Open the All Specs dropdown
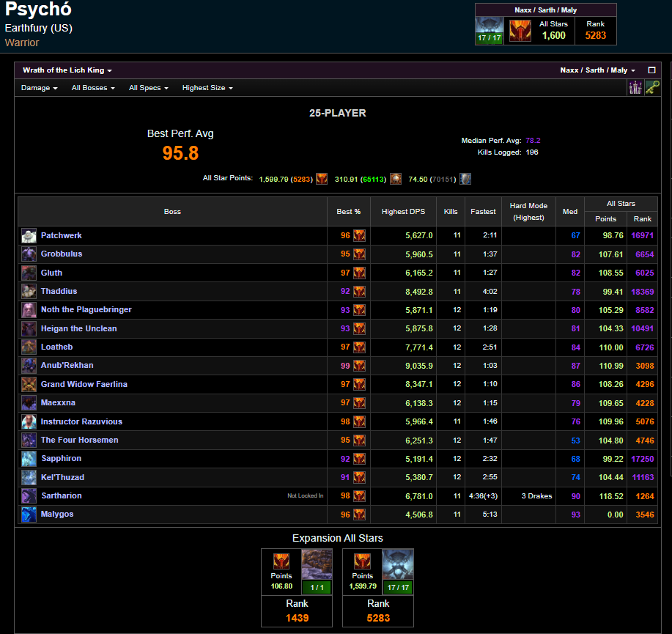The width and height of the screenshot is (672, 634). 148,88
